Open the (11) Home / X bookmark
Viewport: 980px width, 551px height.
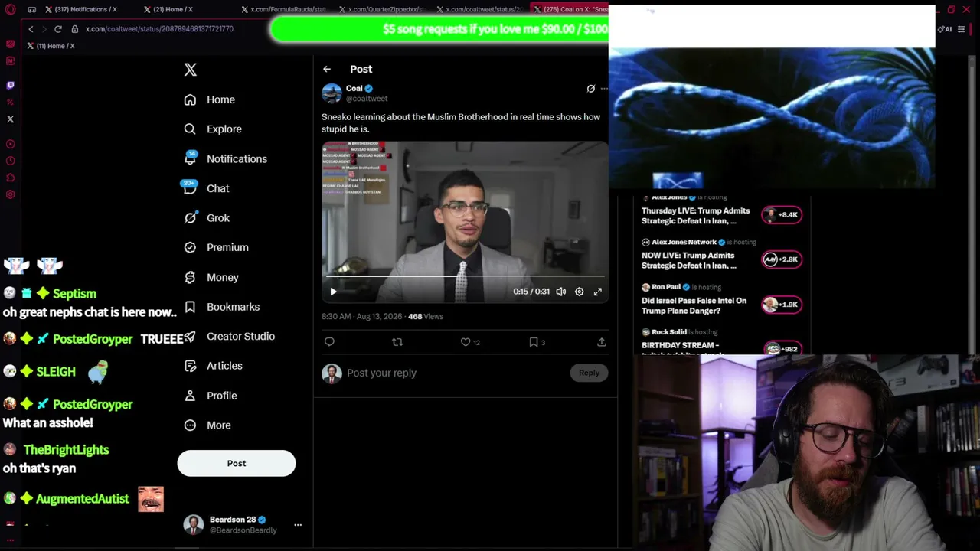[x=51, y=46]
